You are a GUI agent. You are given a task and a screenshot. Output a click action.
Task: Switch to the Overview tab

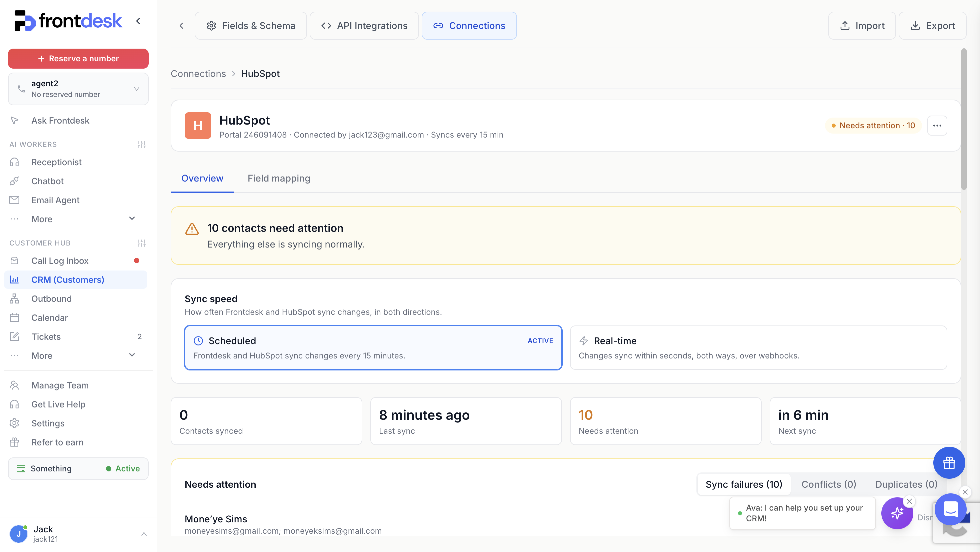click(202, 178)
